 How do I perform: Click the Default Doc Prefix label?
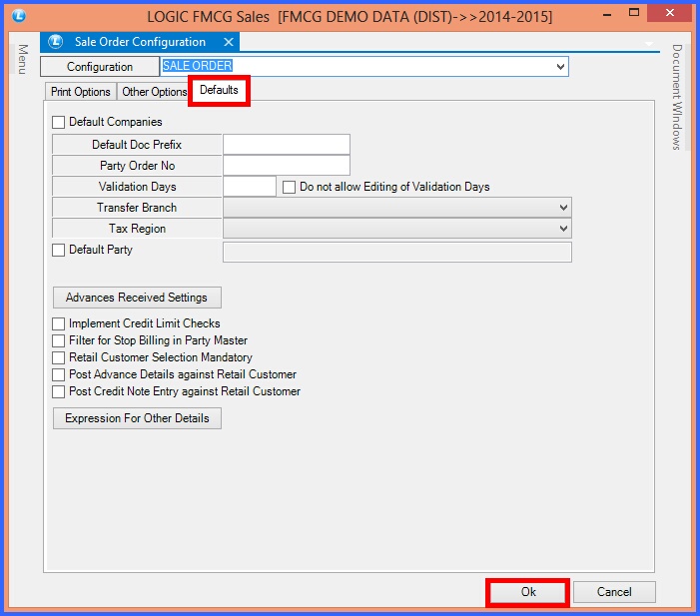pos(137,145)
